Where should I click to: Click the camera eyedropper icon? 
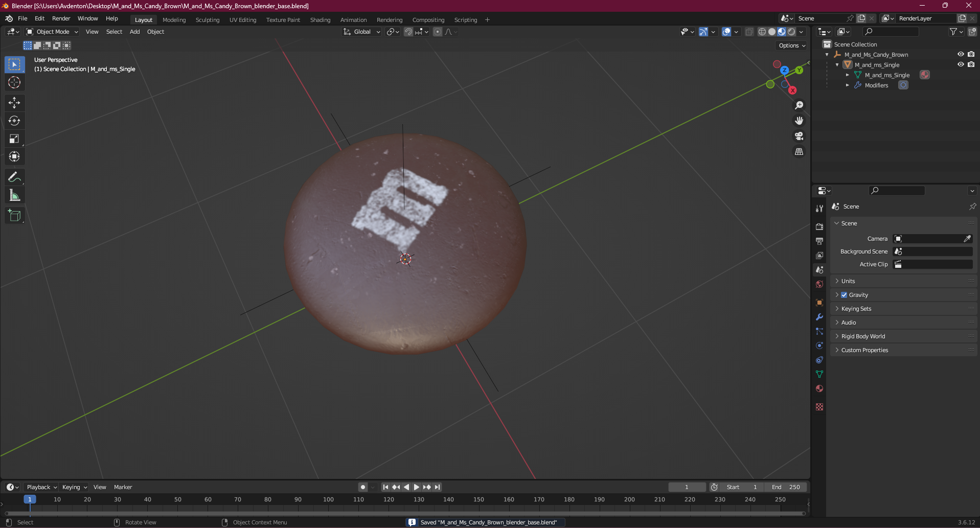(x=967, y=239)
